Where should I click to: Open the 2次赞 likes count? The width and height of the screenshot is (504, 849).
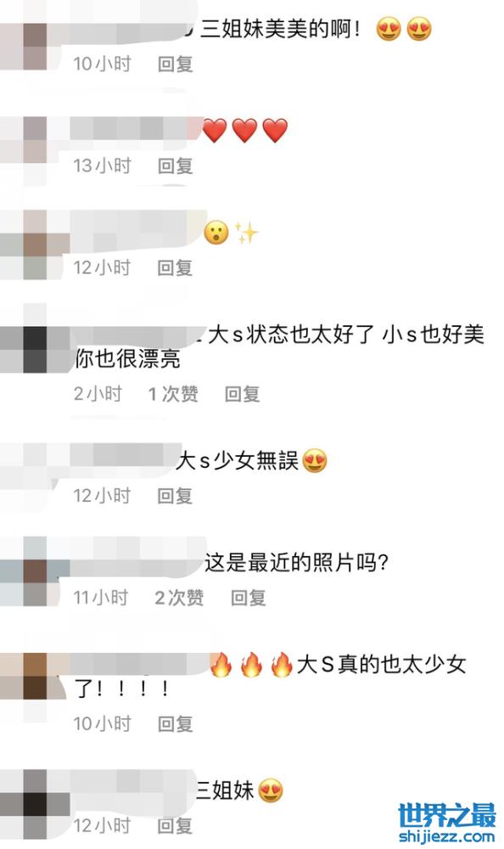click(x=179, y=598)
